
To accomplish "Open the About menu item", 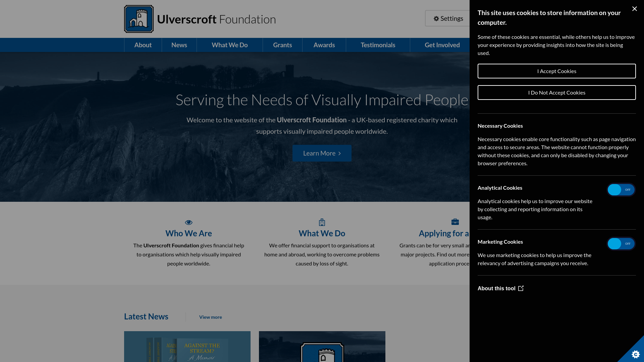I will pos(143,45).
